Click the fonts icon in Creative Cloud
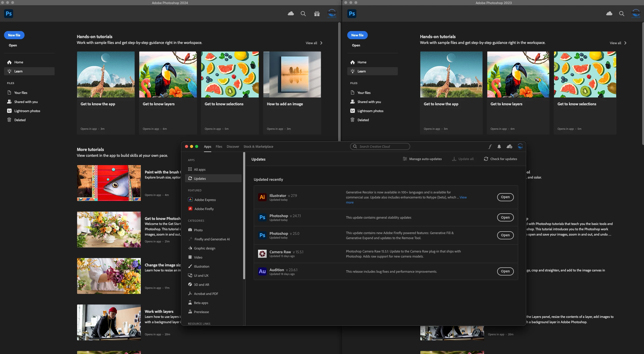The height and width of the screenshot is (354, 644). click(490, 146)
